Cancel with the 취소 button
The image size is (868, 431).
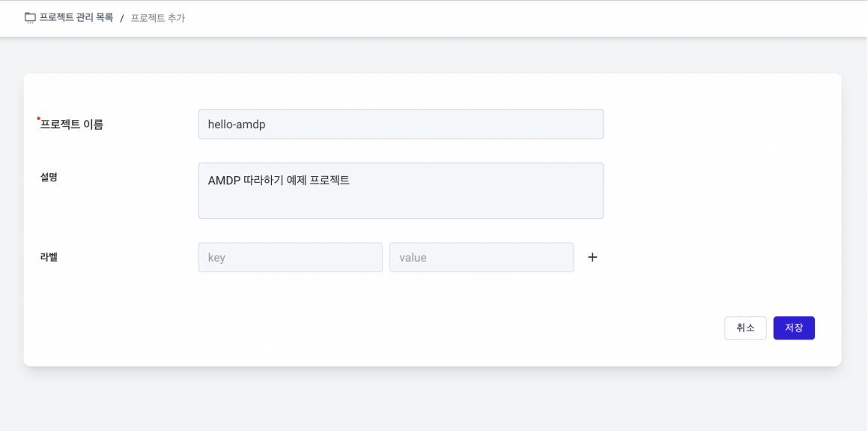(745, 328)
